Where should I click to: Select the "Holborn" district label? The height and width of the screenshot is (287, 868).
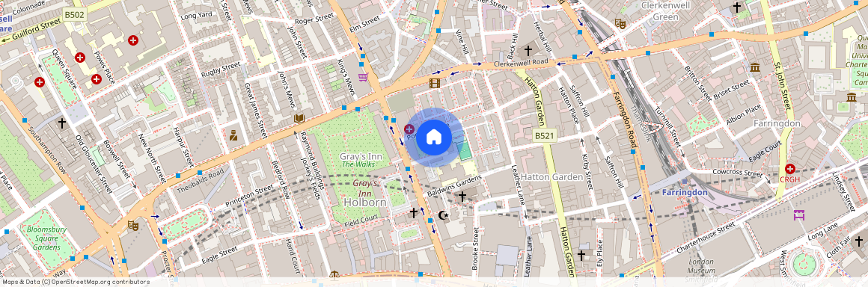coord(365,203)
